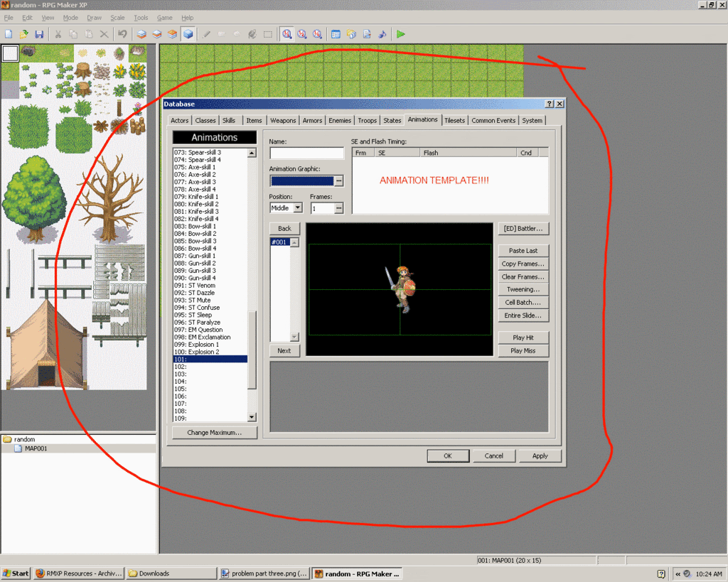
Task: Click the Help question mark on Database dialog
Action: click(549, 104)
